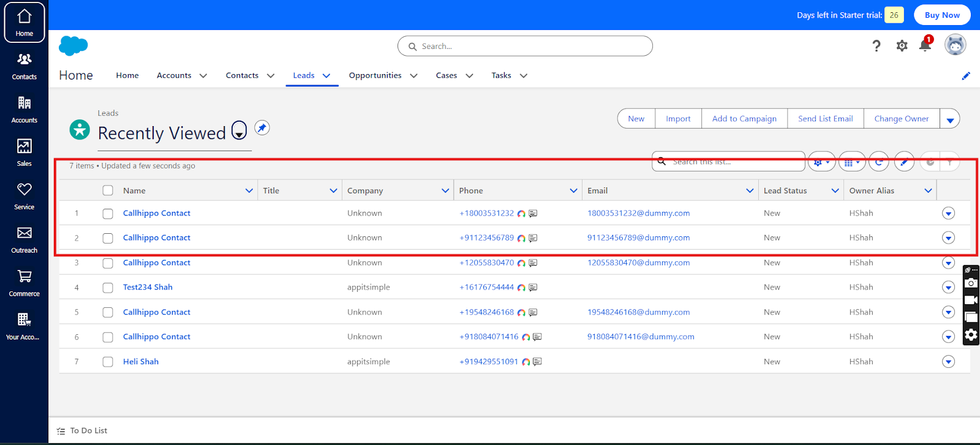The height and width of the screenshot is (445, 980).
Task: Toggle the select-all checkbox in header
Action: (108, 190)
